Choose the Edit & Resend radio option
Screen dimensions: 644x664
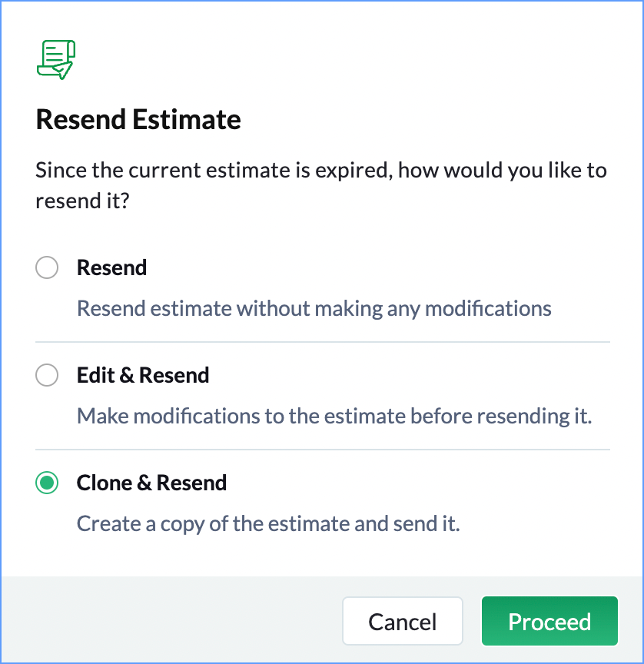point(47,375)
